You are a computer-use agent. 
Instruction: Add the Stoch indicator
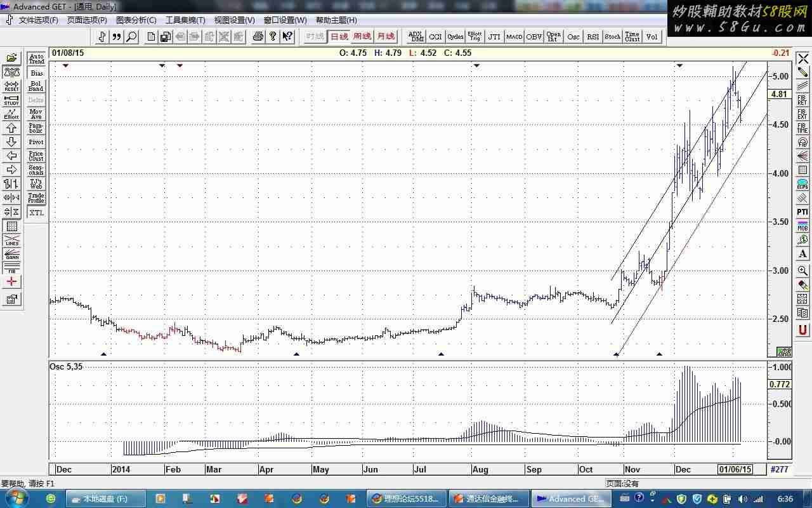pos(613,37)
